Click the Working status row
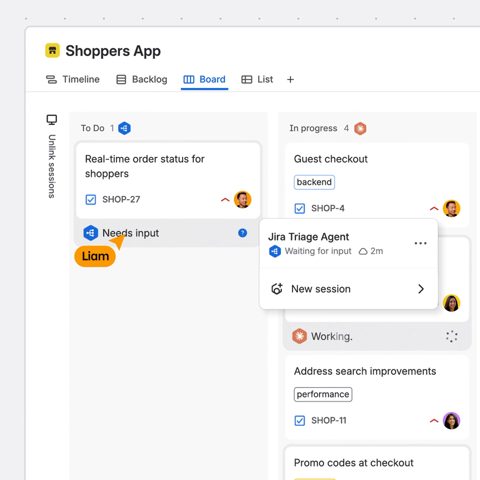This screenshot has width=480, height=480. coord(377,336)
